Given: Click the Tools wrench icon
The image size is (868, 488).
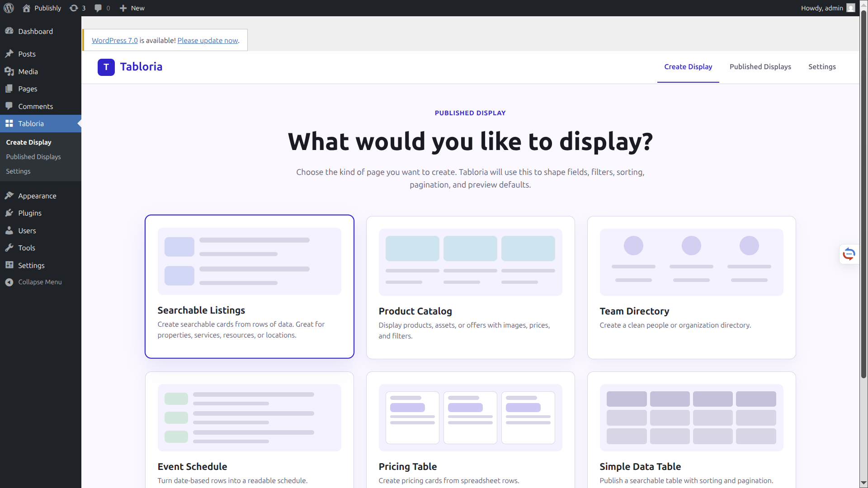Looking at the screenshot, I should click(x=9, y=248).
